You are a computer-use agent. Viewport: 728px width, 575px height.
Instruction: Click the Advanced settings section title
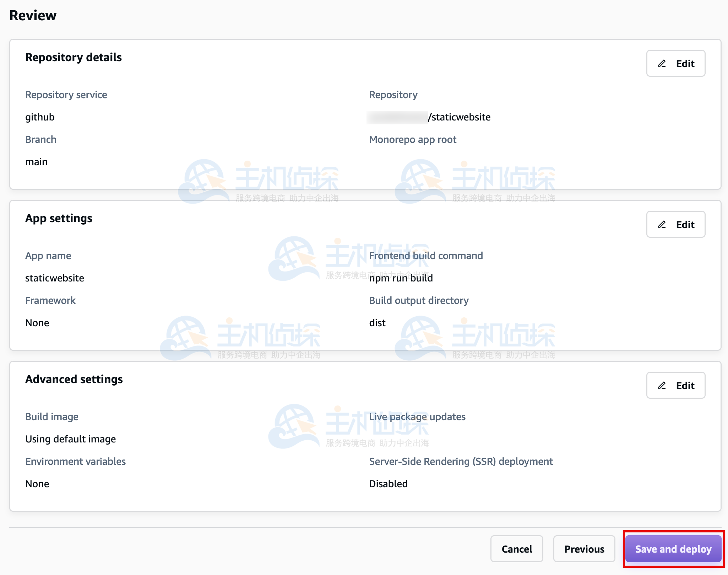74,379
